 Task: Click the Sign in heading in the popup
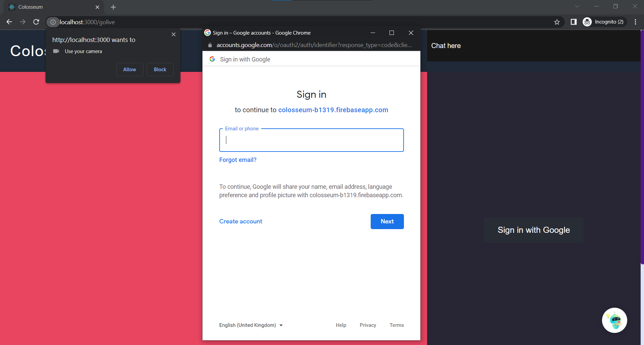point(311,94)
